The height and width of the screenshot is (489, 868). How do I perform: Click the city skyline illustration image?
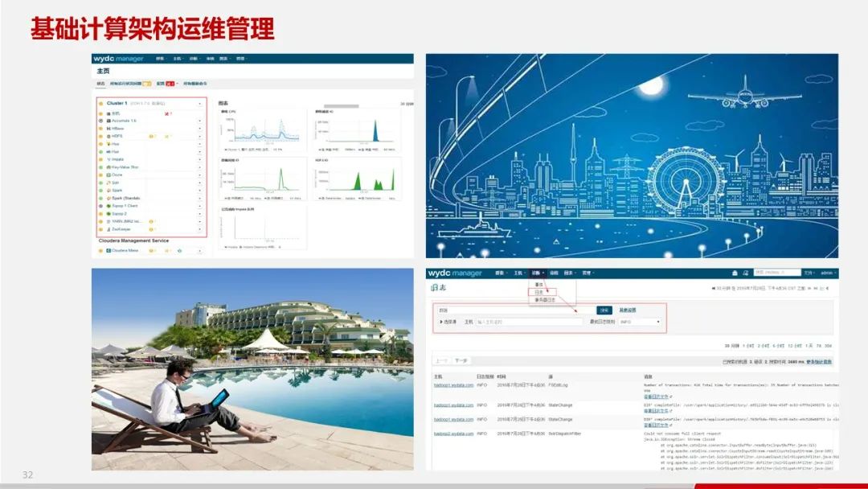(632, 155)
